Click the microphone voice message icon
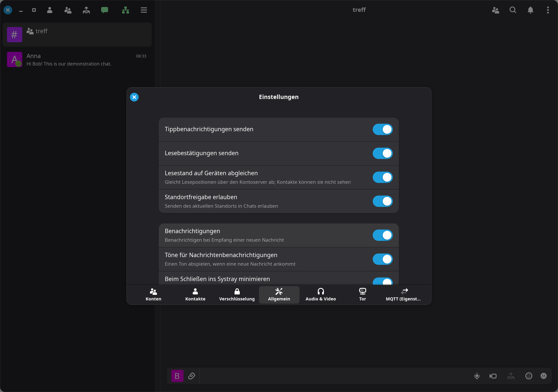The height and width of the screenshot is (392, 558). [477, 376]
